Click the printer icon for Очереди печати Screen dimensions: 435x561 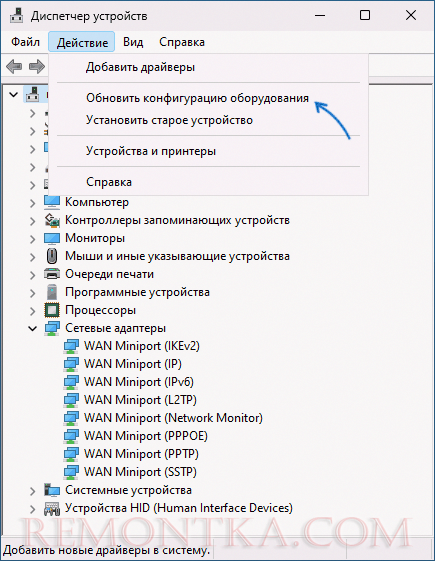coord(52,274)
